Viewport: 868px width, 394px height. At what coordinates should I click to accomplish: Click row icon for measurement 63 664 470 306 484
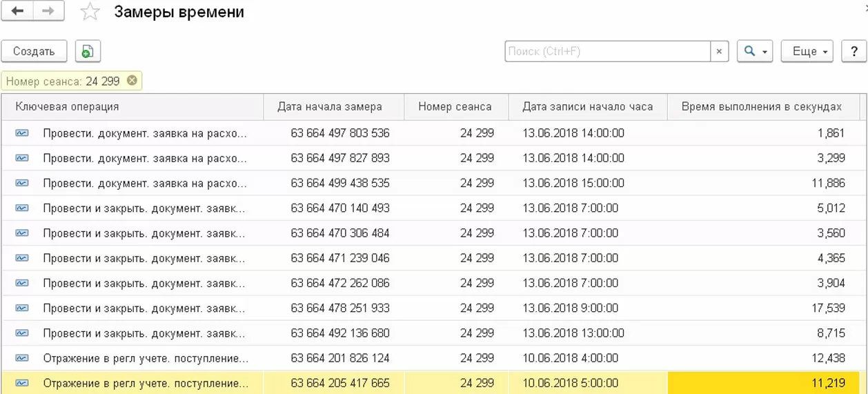point(22,233)
